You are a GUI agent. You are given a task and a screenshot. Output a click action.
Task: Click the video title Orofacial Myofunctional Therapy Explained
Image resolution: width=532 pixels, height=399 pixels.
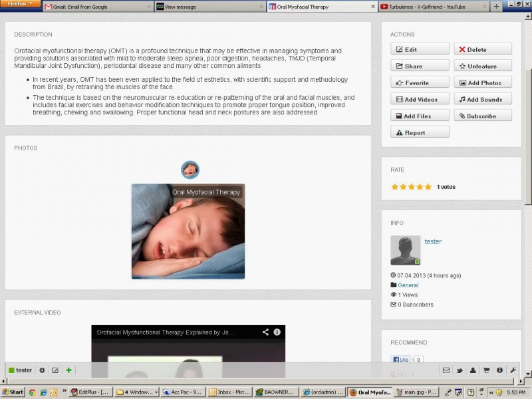[x=165, y=332]
